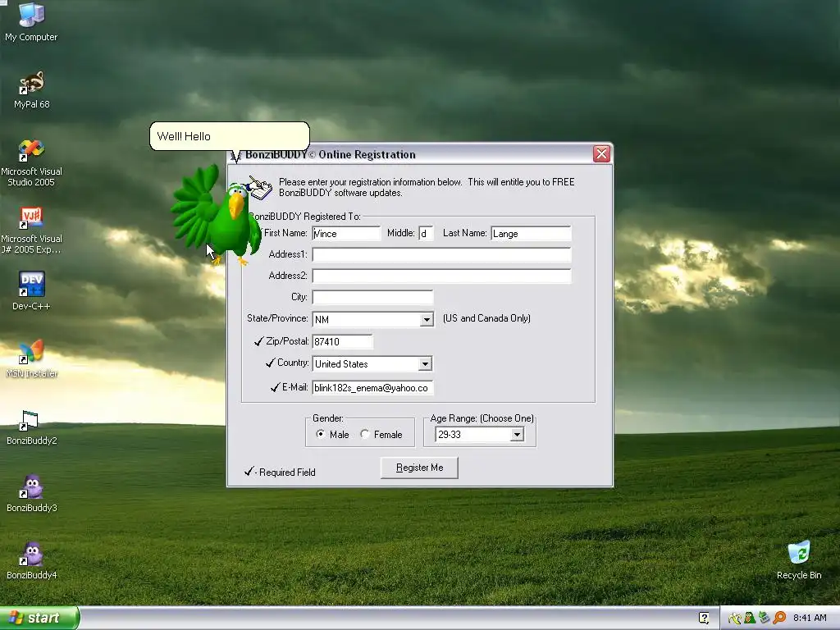Click the 'BonziBUDDY Registered To:' group label
The image size is (840, 630).
pyautogui.click(x=305, y=217)
